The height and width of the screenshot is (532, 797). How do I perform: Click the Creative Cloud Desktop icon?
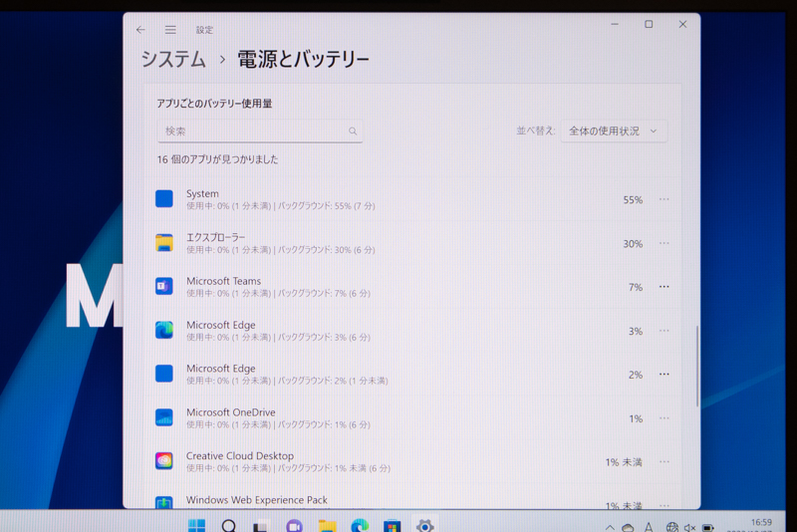pyautogui.click(x=164, y=461)
